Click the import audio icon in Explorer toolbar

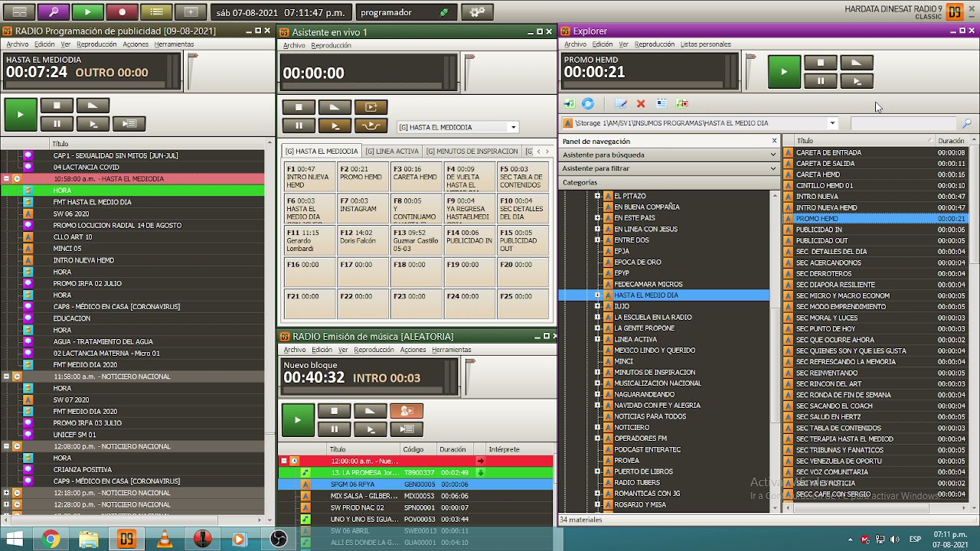569,103
